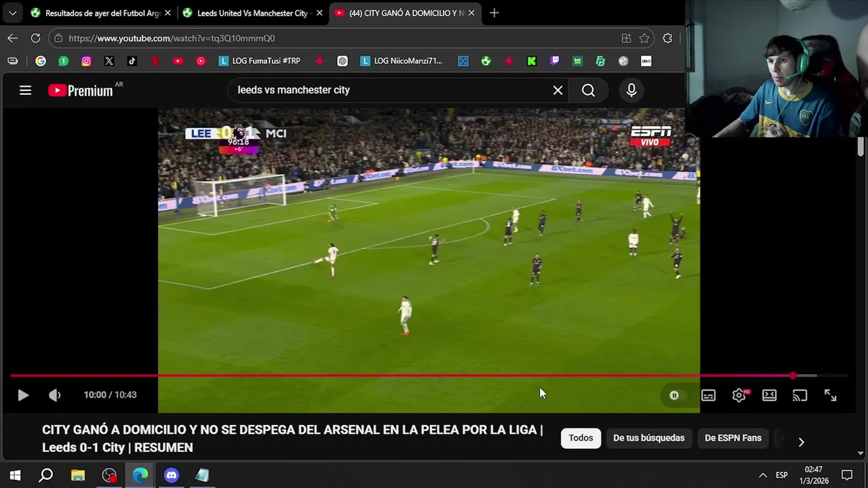Open the X bookmark
Viewport: 868px width, 488px height.
[109, 61]
